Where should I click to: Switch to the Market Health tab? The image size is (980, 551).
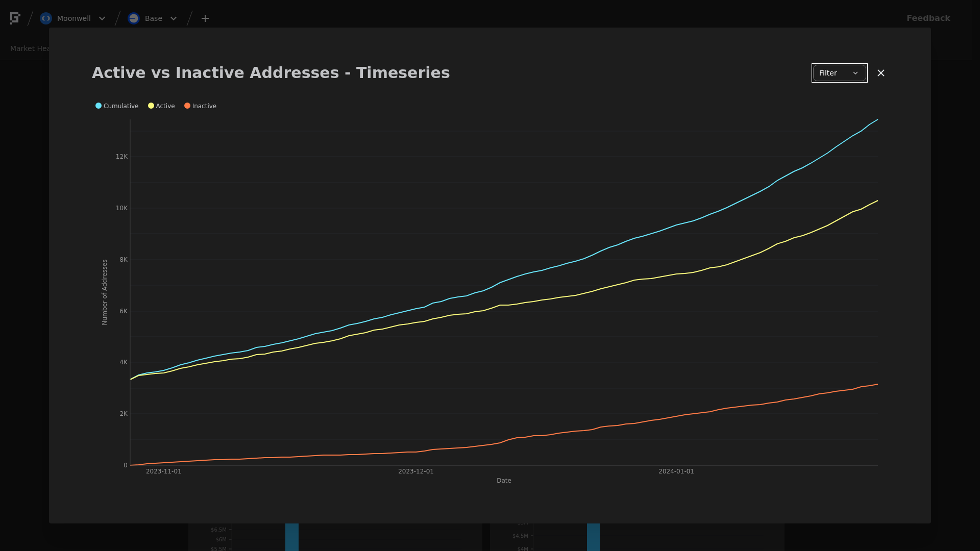point(30,48)
